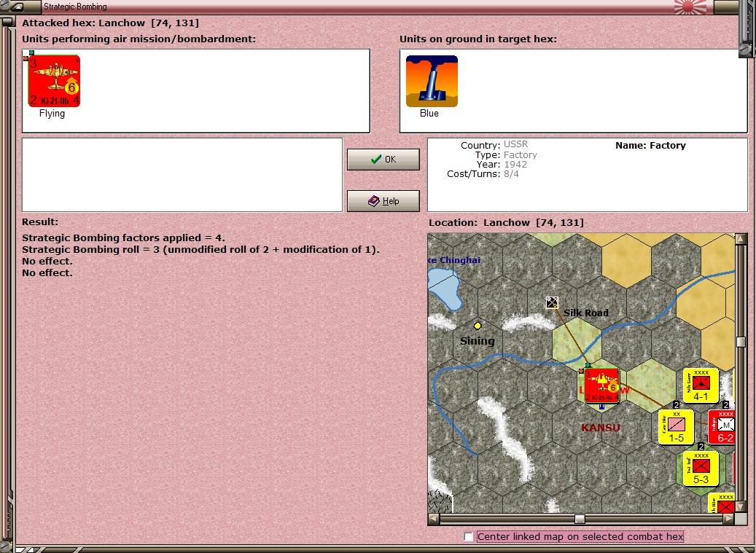Screen dimensions: 756x553
Task: Click the 'Blue' caption under the factory
Action: 429,114
